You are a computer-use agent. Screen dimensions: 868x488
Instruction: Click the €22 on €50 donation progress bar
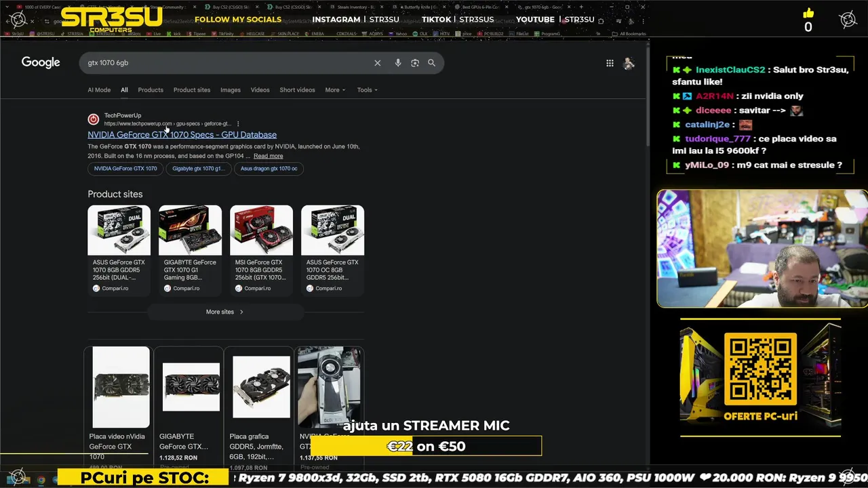426,446
